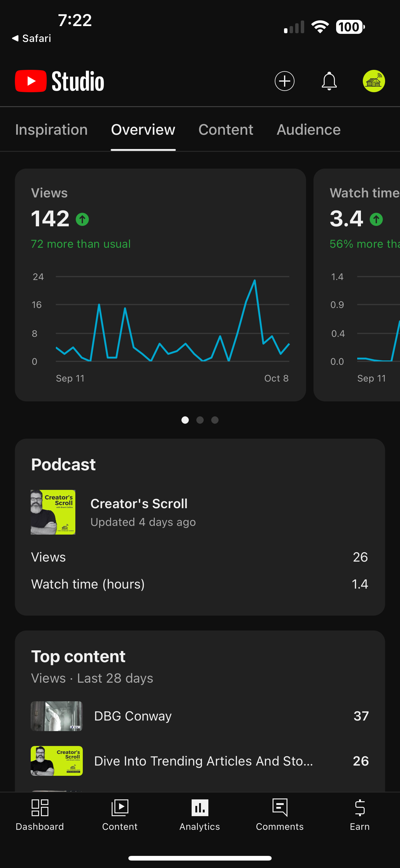Tap the Views chart peak near Oct

click(255, 280)
